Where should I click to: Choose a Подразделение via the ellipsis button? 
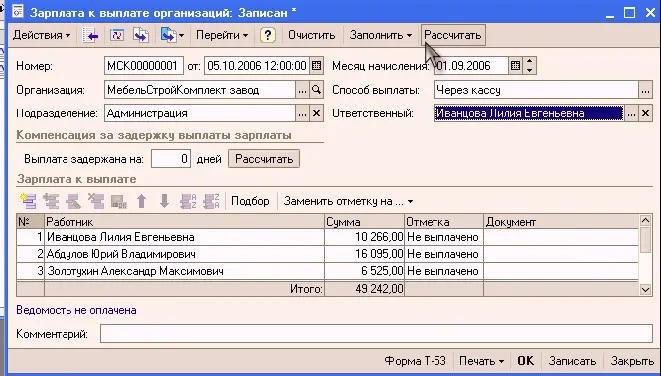[302, 113]
